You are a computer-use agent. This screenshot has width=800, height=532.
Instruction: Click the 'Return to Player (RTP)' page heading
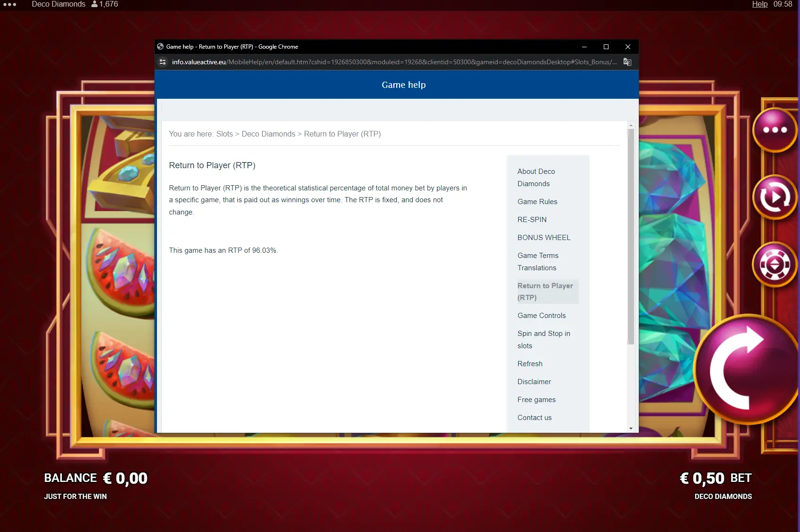[212, 165]
